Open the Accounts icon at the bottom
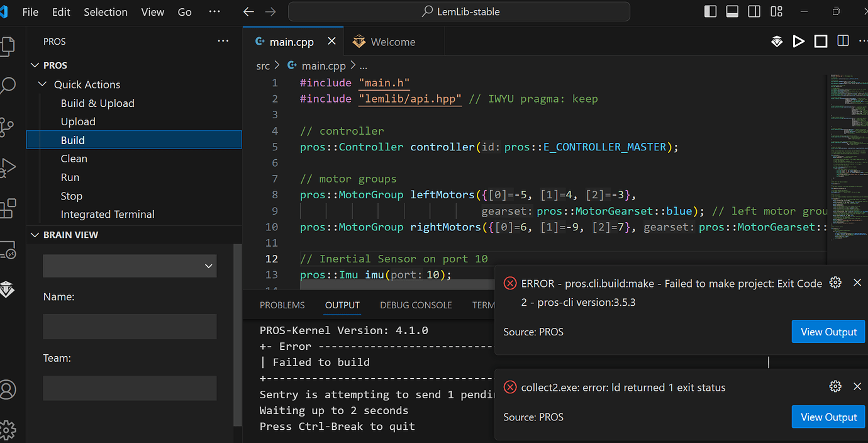Image resolution: width=868 pixels, height=443 pixels. coord(8,390)
